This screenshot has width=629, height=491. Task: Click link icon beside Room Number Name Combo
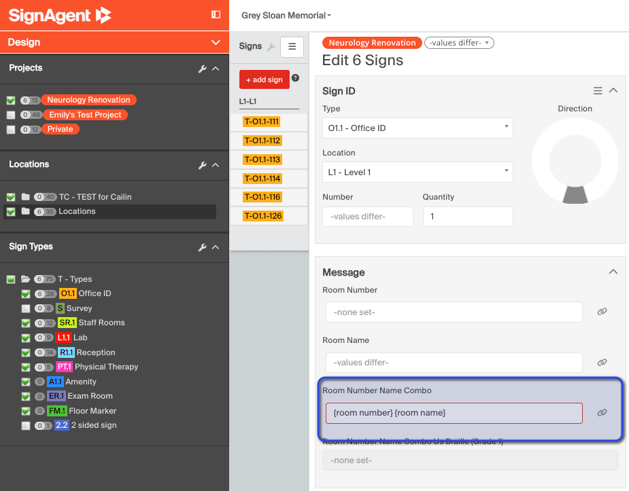(602, 412)
